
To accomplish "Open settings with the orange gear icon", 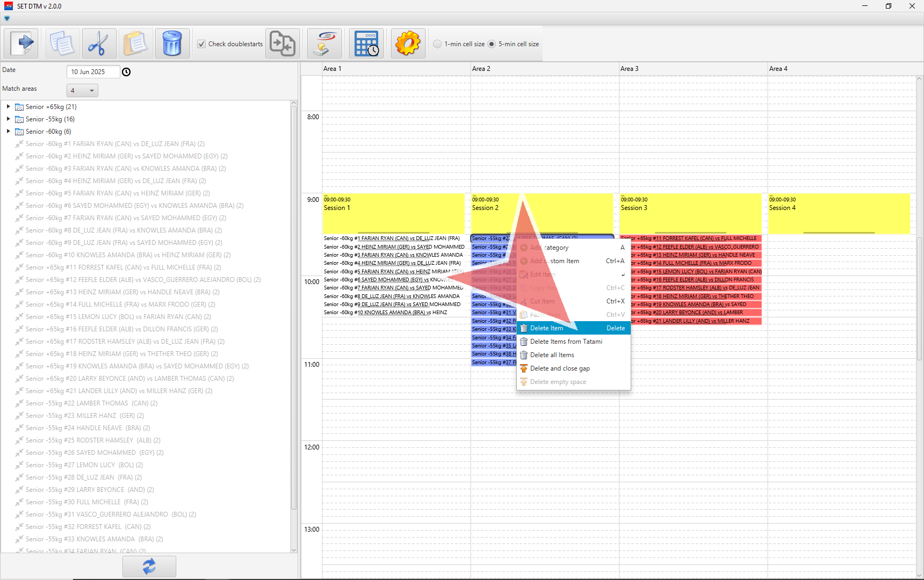I will pos(408,44).
